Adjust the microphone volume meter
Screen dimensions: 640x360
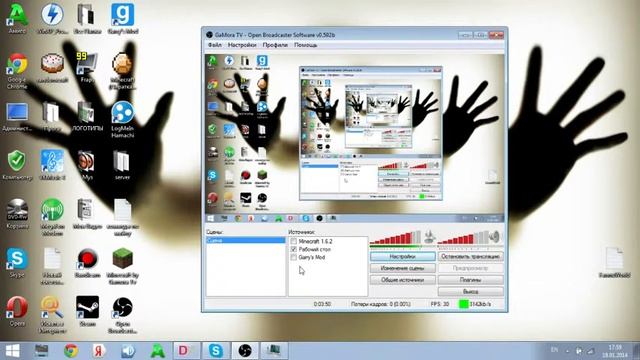[x=395, y=238]
